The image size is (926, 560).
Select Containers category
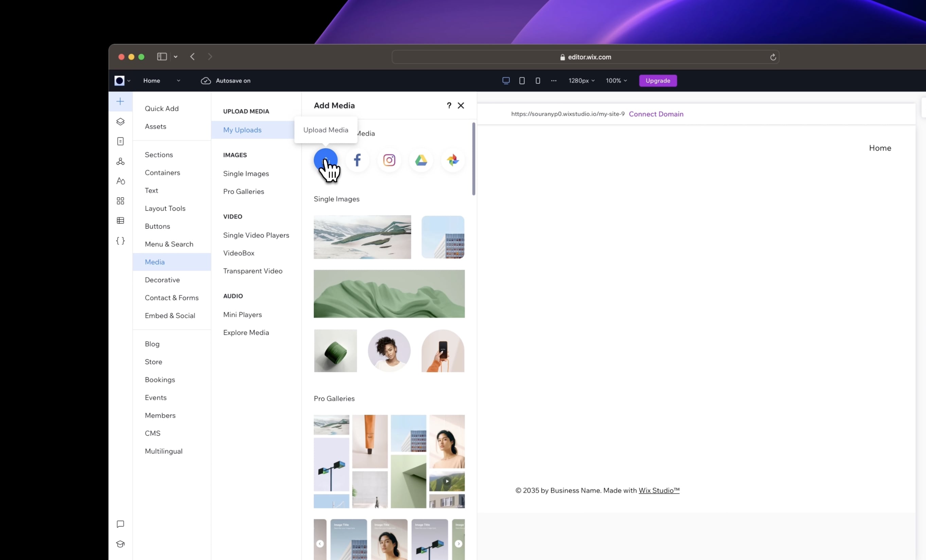(x=162, y=173)
